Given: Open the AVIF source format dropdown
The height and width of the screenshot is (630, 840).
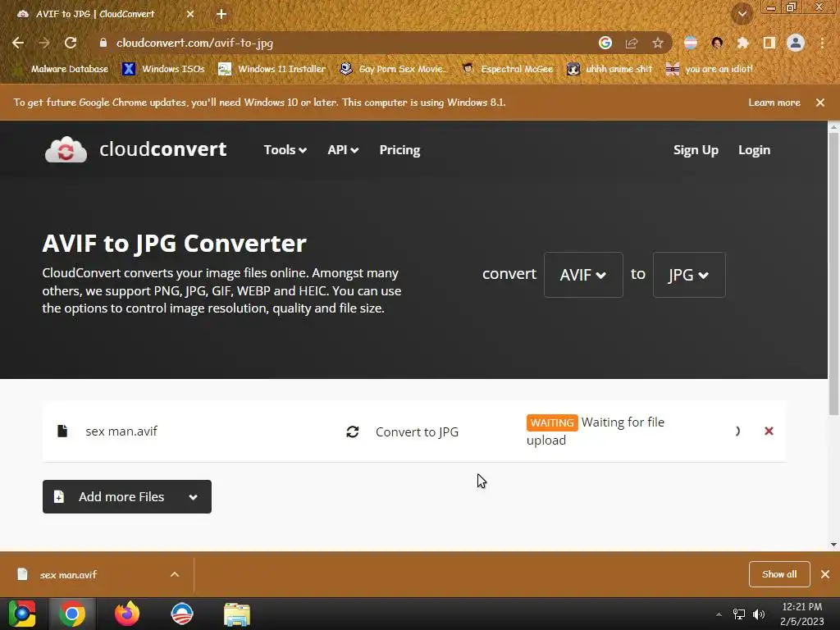Looking at the screenshot, I should [x=583, y=275].
